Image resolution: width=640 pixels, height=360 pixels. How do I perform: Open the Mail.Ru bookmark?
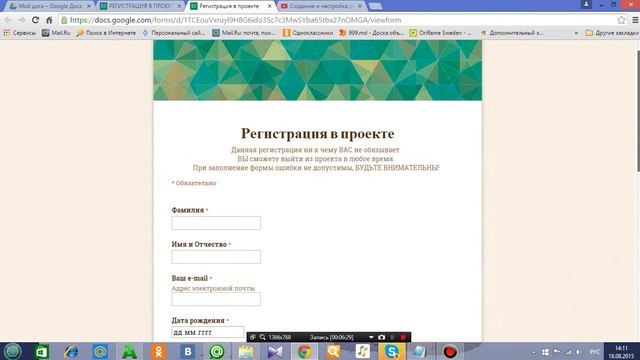56,33
